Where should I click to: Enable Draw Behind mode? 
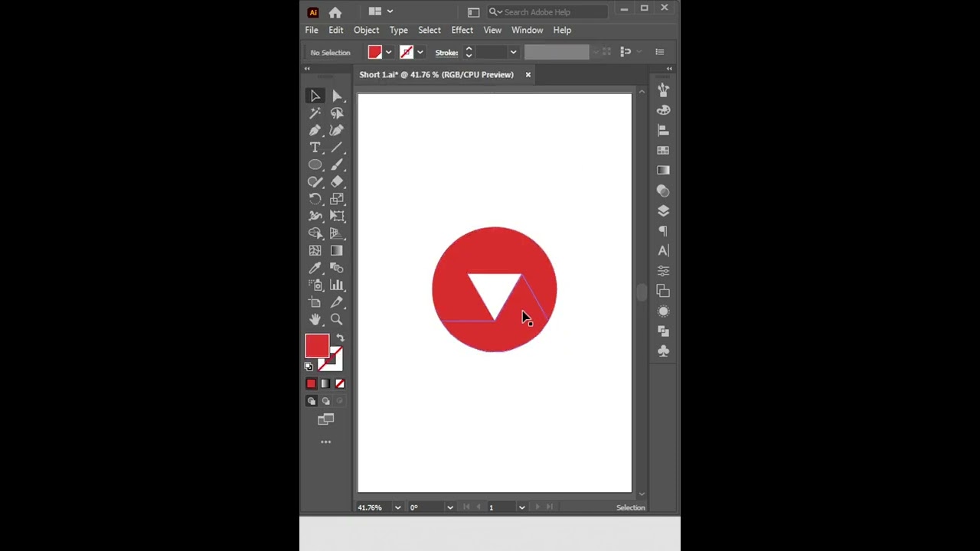tap(325, 401)
